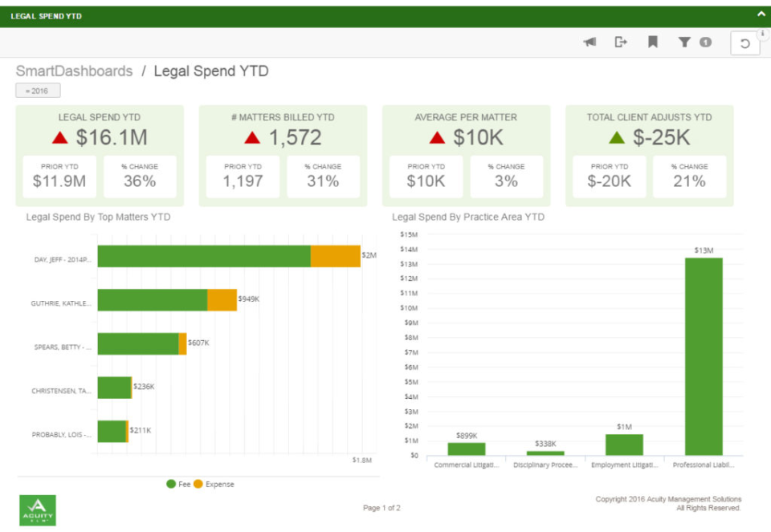Open filters using the funnel icon
This screenshot has height=532, width=771.
(683, 43)
